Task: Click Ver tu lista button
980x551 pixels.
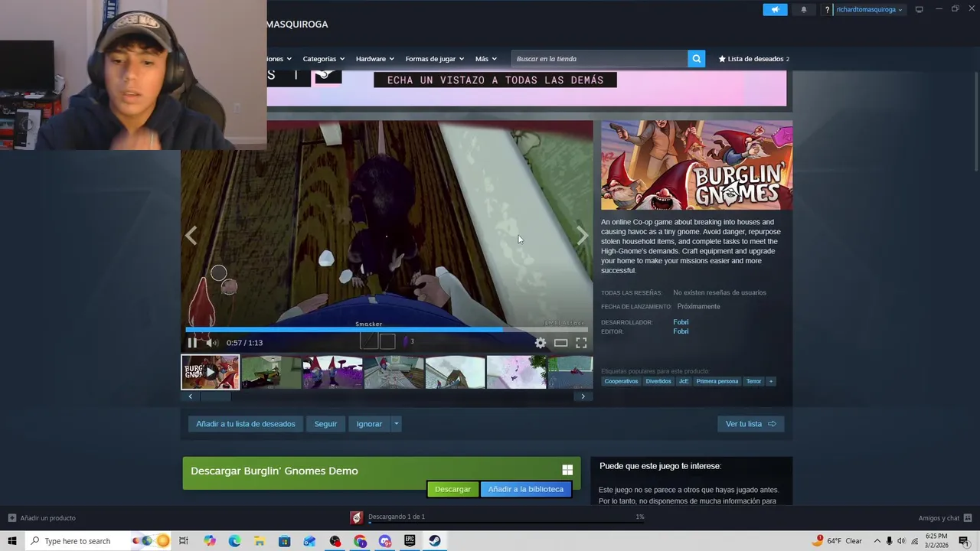Action: (x=750, y=424)
